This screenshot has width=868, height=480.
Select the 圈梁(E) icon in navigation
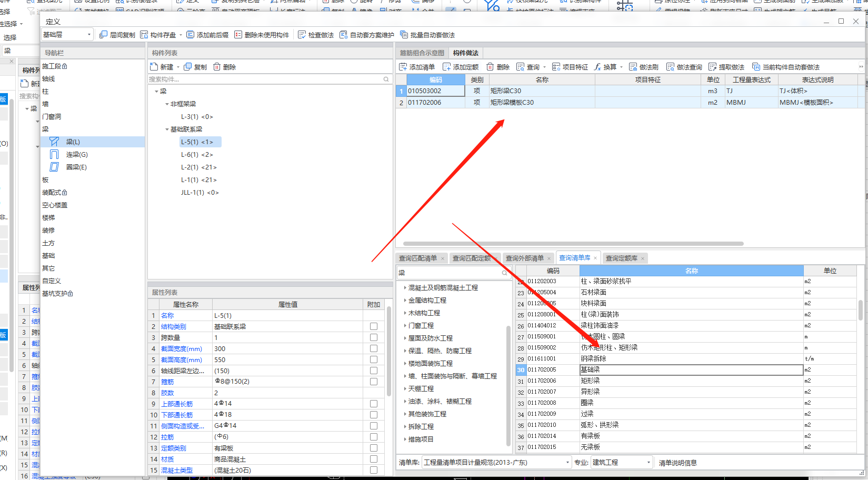pos(54,167)
